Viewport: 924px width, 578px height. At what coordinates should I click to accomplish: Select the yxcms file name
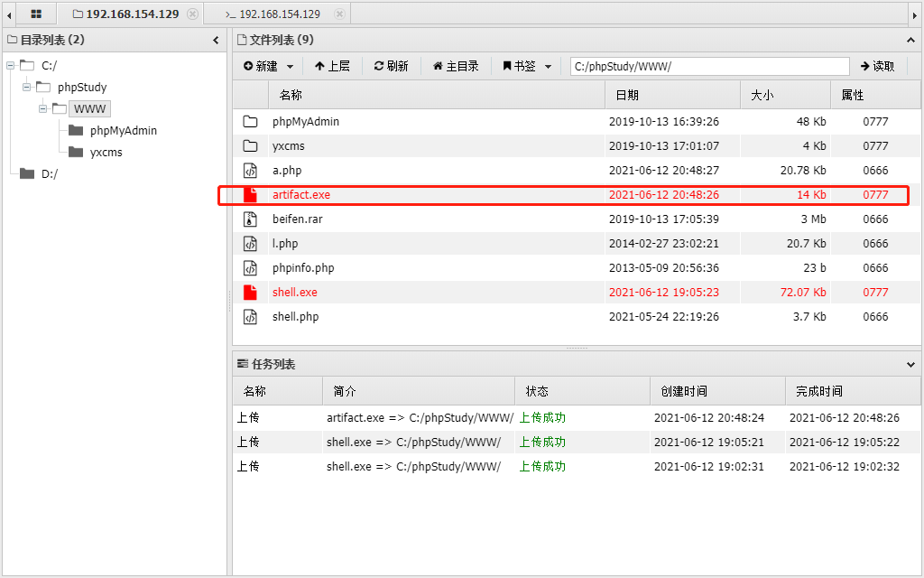pyautogui.click(x=289, y=145)
